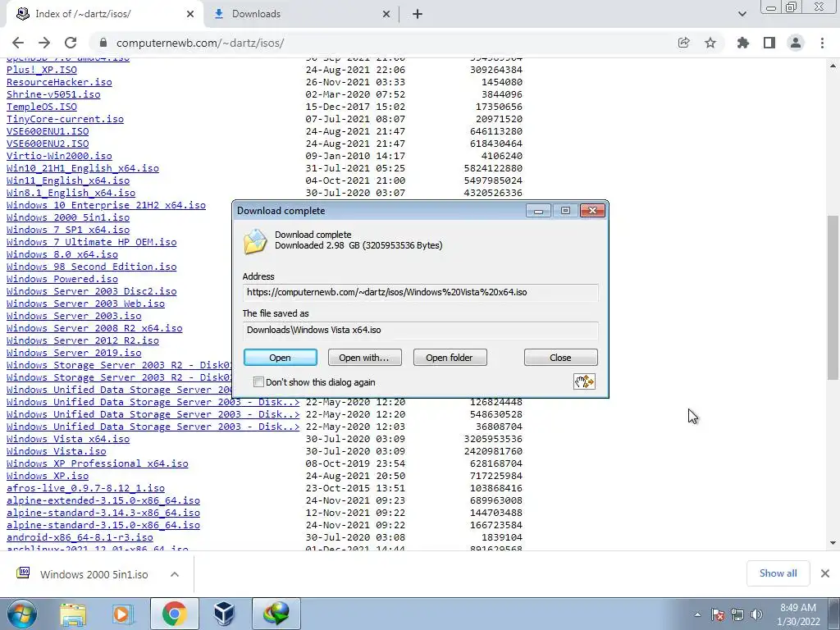Check "Don't show this dialog again"

click(258, 382)
